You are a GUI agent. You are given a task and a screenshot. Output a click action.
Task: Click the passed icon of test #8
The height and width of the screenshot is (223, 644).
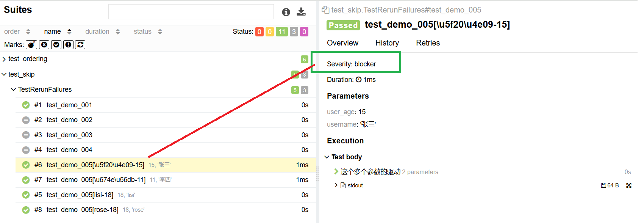[x=26, y=210]
